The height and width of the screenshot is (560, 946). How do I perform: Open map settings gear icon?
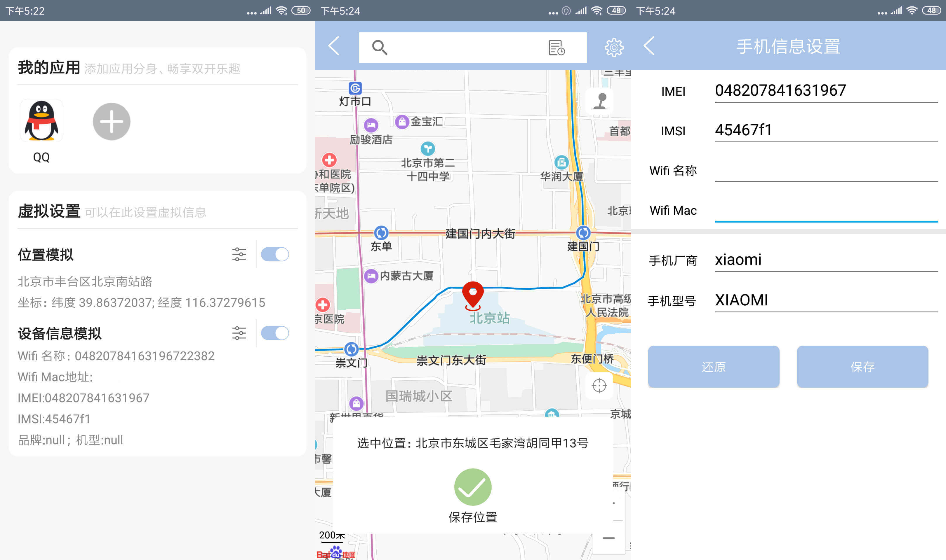614,48
